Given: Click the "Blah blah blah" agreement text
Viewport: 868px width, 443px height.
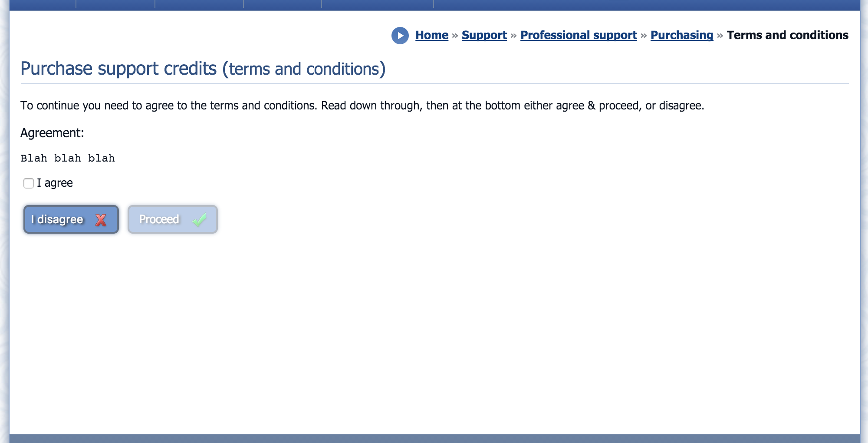Looking at the screenshot, I should pyautogui.click(x=68, y=158).
